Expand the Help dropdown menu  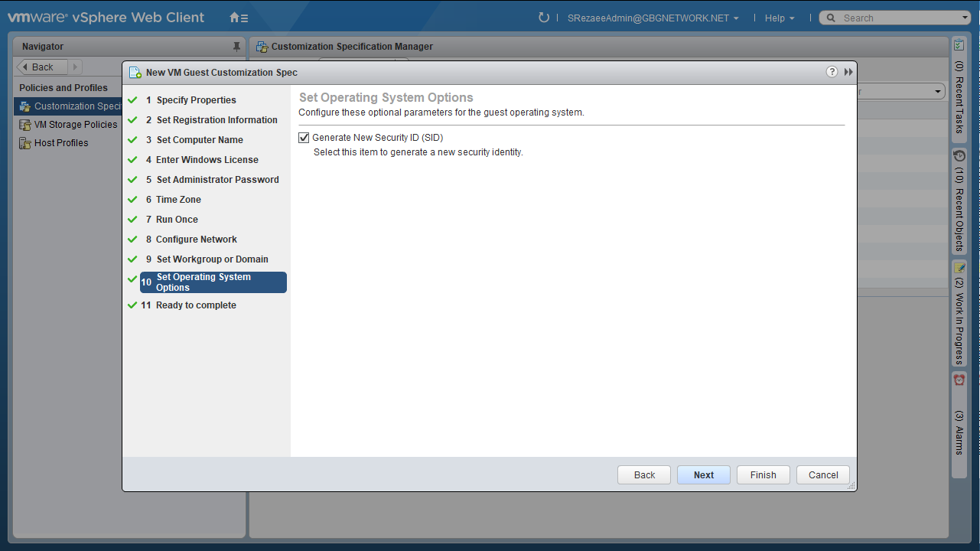pos(779,18)
